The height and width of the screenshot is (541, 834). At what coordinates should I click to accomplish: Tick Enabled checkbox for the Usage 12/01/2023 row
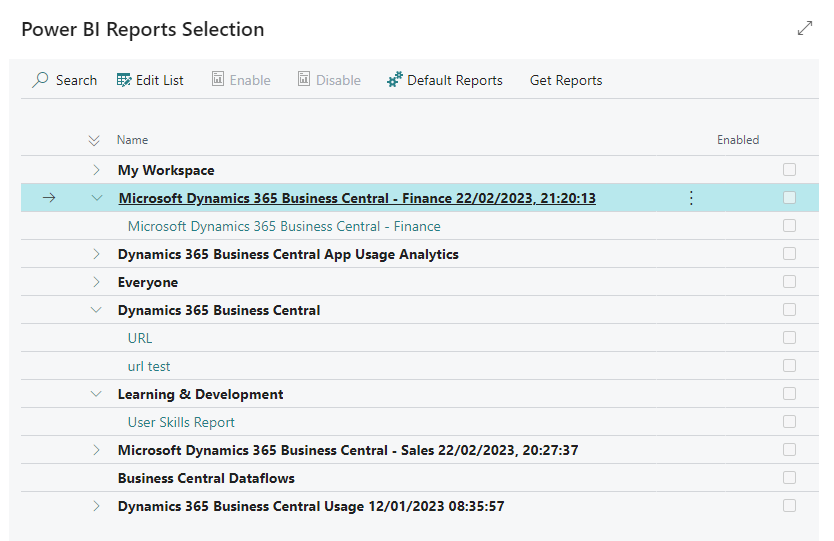[789, 506]
